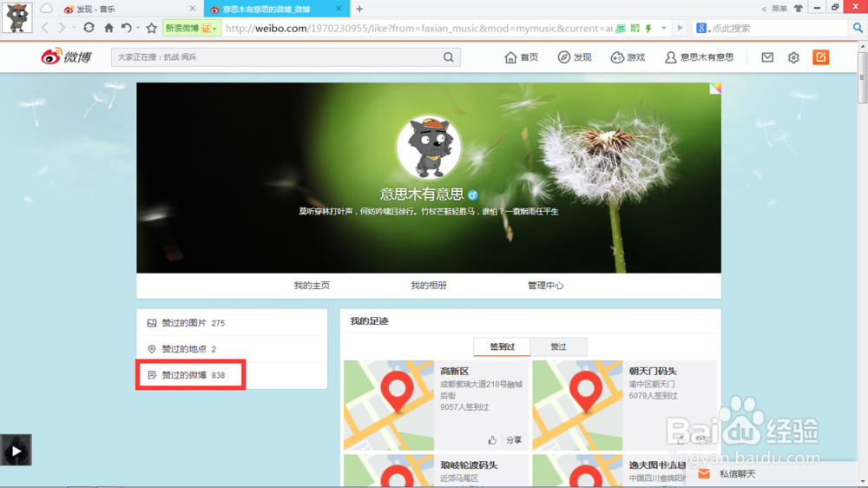Click the page vertical scrollbar thumb
The width and height of the screenshot is (868, 488).
click(x=863, y=77)
